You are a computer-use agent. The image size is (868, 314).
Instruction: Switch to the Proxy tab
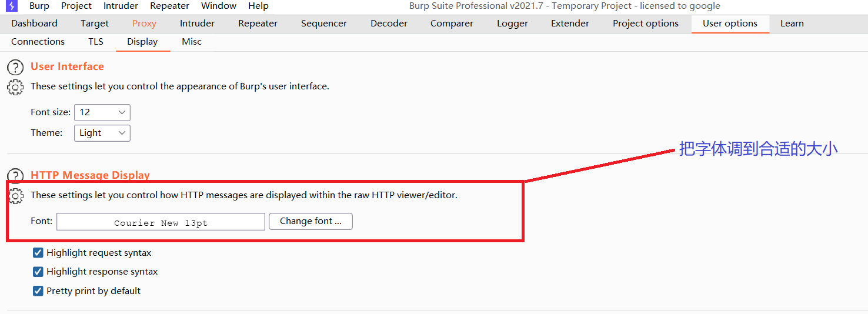click(144, 24)
